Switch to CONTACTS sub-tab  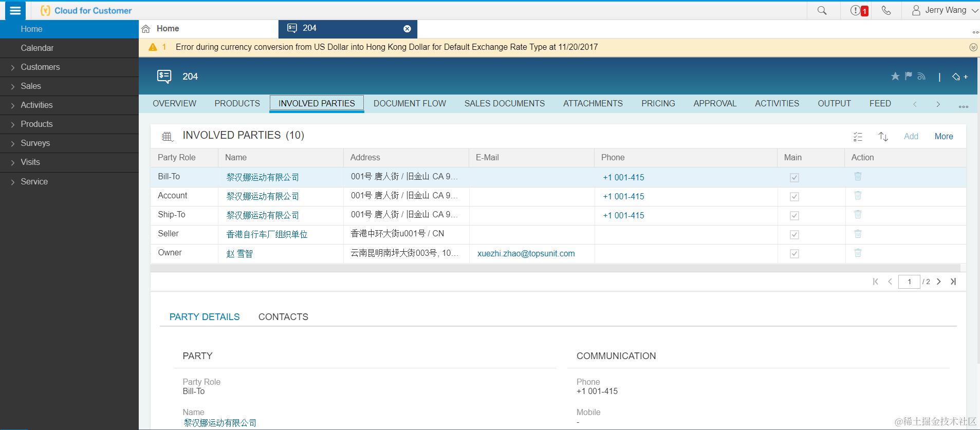[283, 317]
